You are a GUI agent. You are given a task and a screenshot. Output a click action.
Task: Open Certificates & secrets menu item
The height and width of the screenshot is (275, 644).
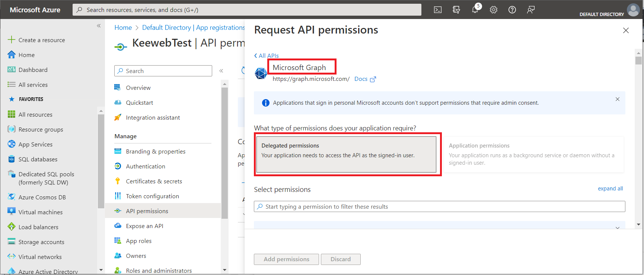pyautogui.click(x=154, y=181)
